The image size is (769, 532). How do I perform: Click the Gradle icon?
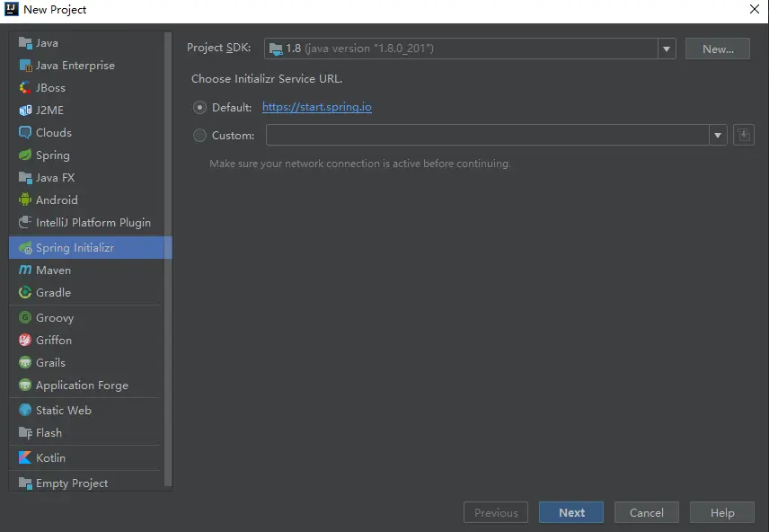tap(25, 292)
